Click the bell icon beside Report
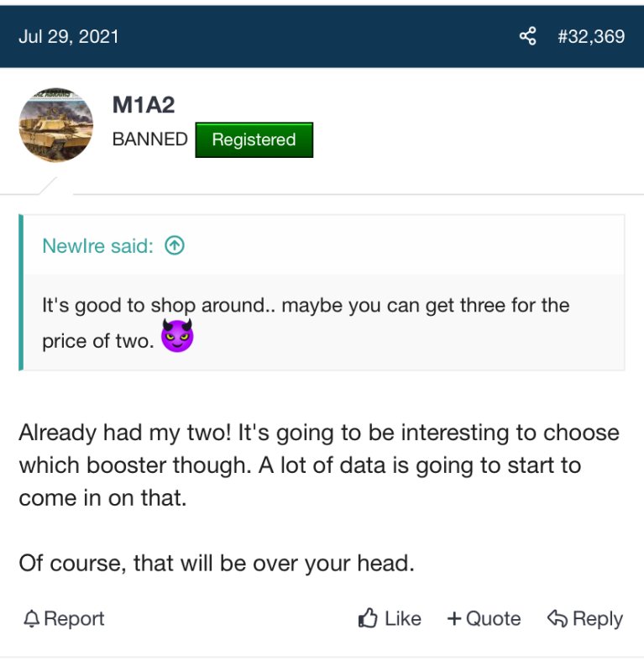The width and height of the screenshot is (644, 672). [x=31, y=619]
